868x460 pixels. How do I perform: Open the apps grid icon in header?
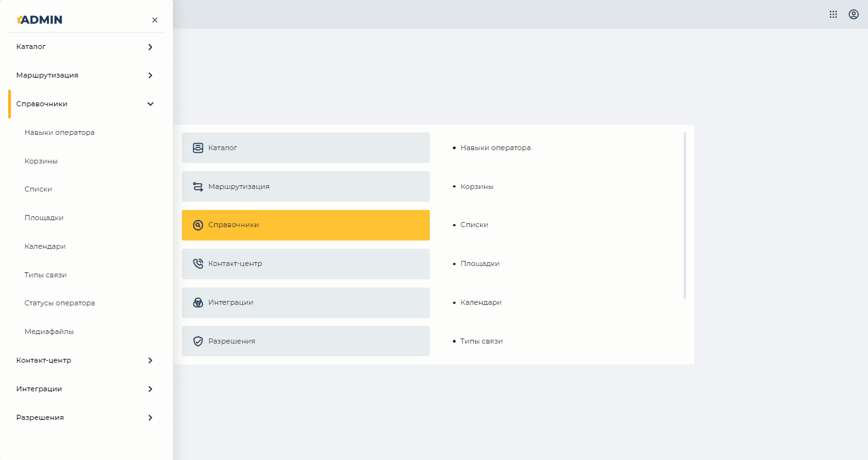coord(833,14)
